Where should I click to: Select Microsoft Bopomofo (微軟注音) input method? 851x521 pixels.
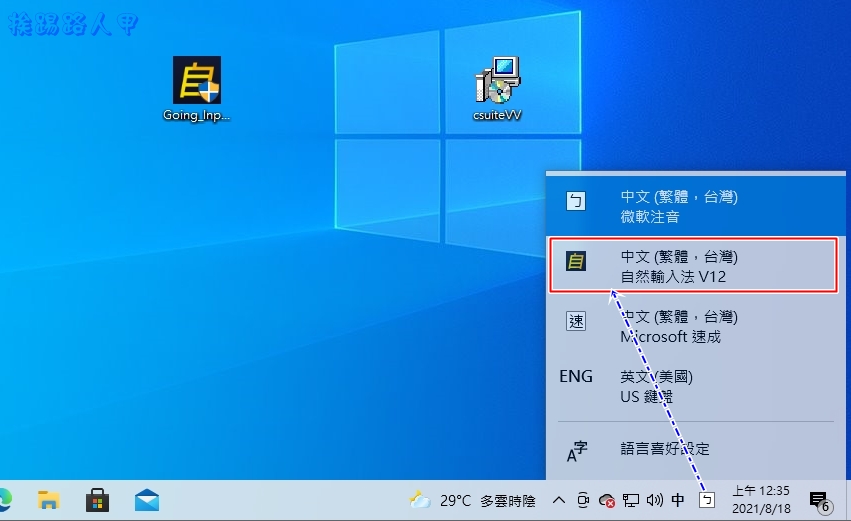pyautogui.click(x=696, y=206)
